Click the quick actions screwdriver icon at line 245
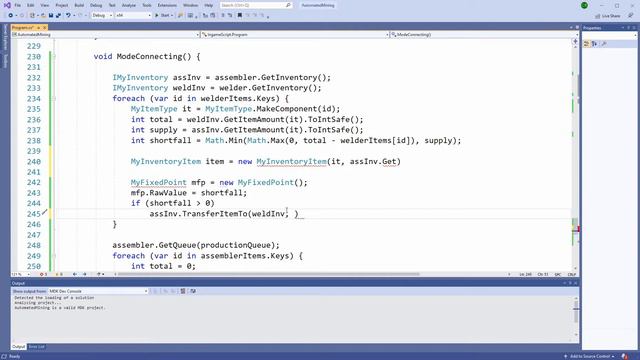 tap(44, 213)
